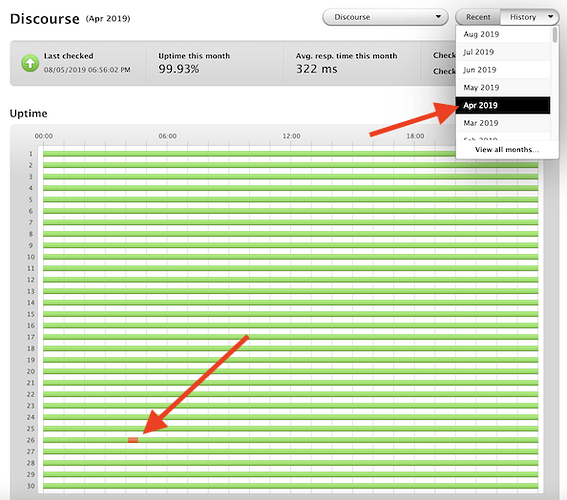Click the uptime bar for day 20
Viewport: 567px width, 500px height.
[290, 371]
